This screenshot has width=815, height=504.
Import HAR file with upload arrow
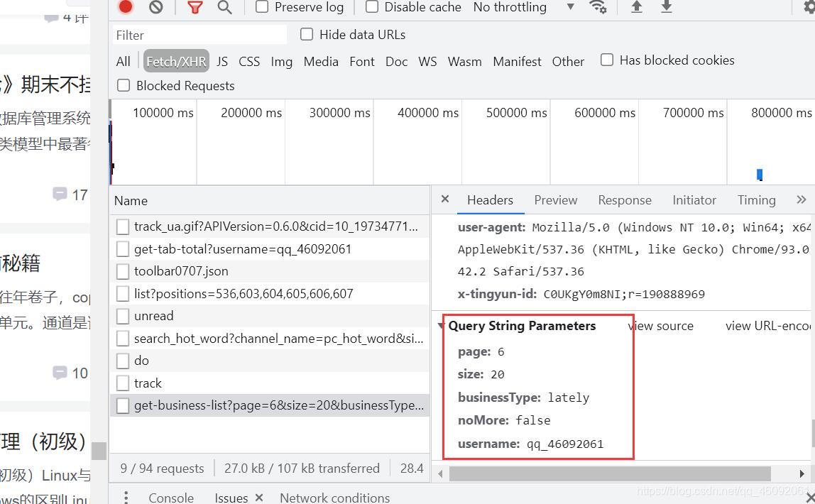pos(636,7)
